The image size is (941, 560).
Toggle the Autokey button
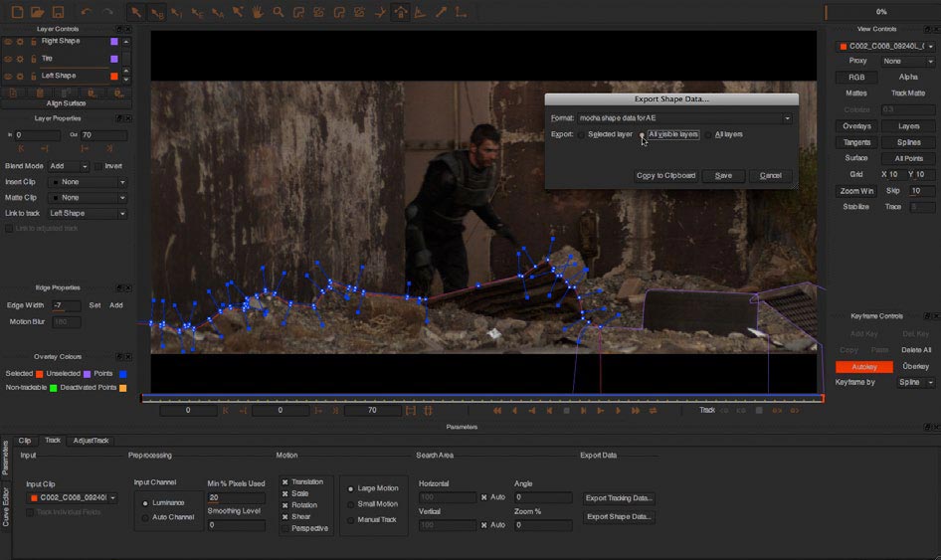(x=864, y=367)
